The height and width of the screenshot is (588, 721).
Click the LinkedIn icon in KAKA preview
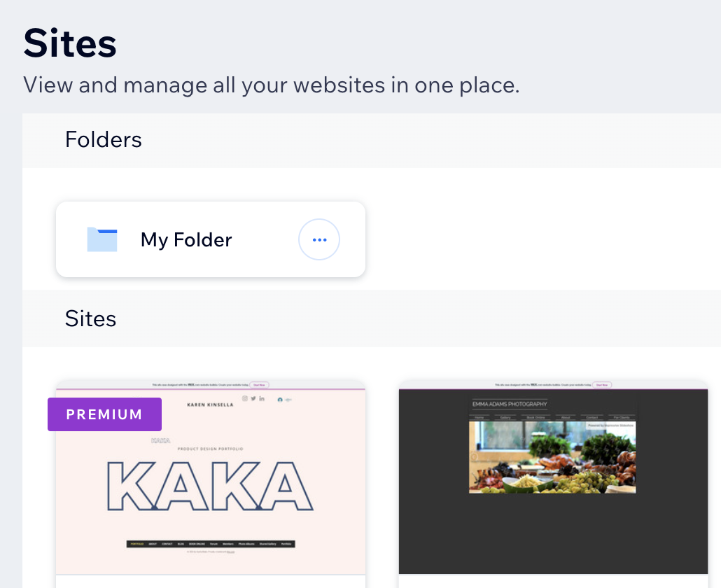pyautogui.click(x=262, y=398)
